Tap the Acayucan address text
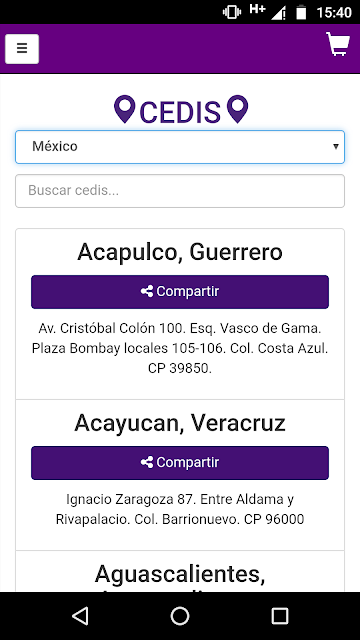360x640 pixels. click(x=180, y=509)
